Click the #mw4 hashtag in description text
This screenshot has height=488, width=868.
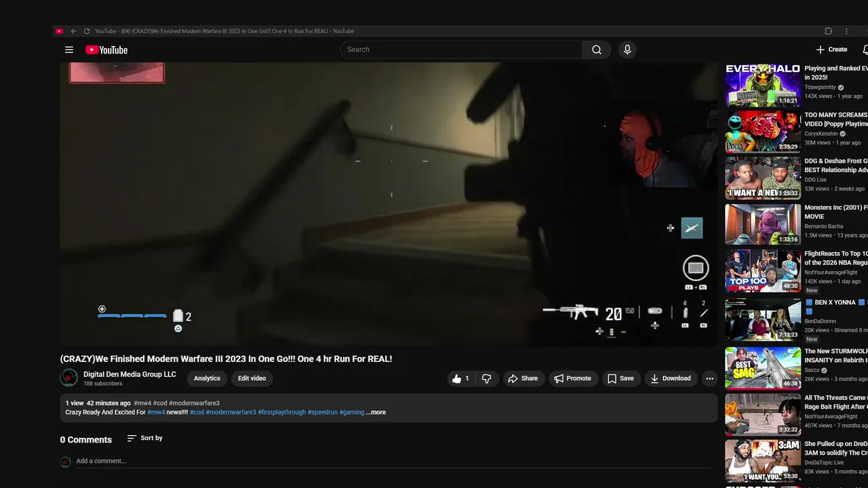pyautogui.click(x=156, y=412)
